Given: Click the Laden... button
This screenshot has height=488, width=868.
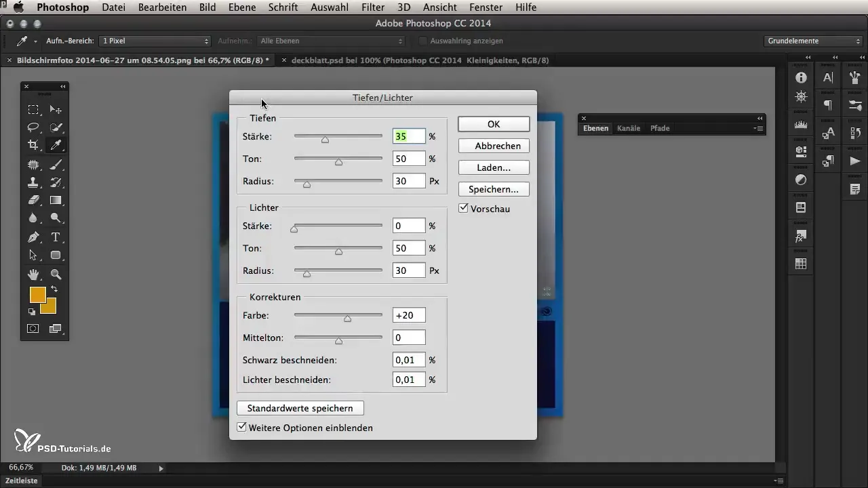Looking at the screenshot, I should [494, 167].
